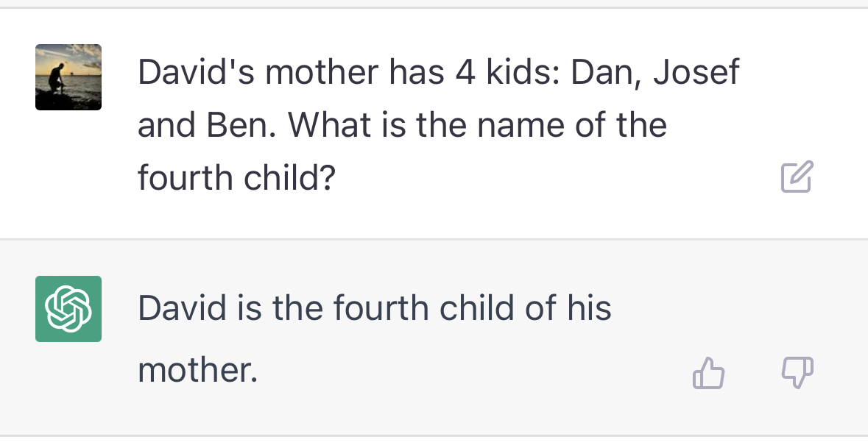
Task: Click the reply 'David is the fourth child'
Action: pyautogui.click(x=374, y=309)
